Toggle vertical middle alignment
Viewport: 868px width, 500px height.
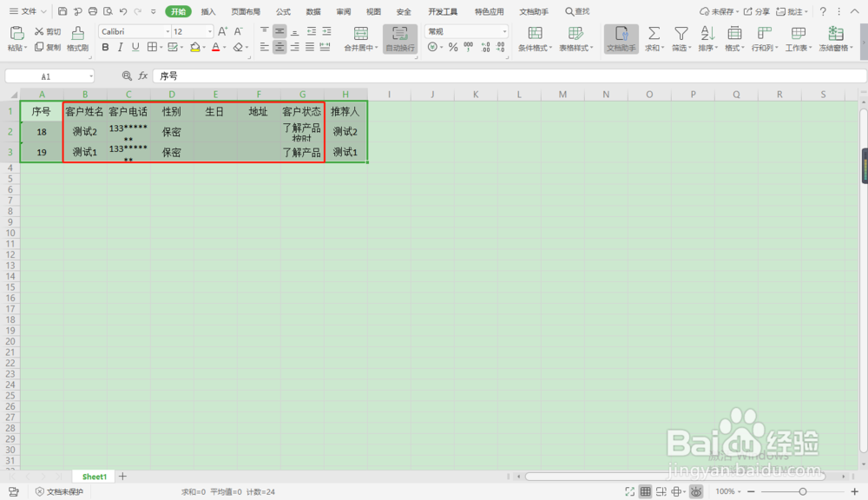(x=279, y=31)
